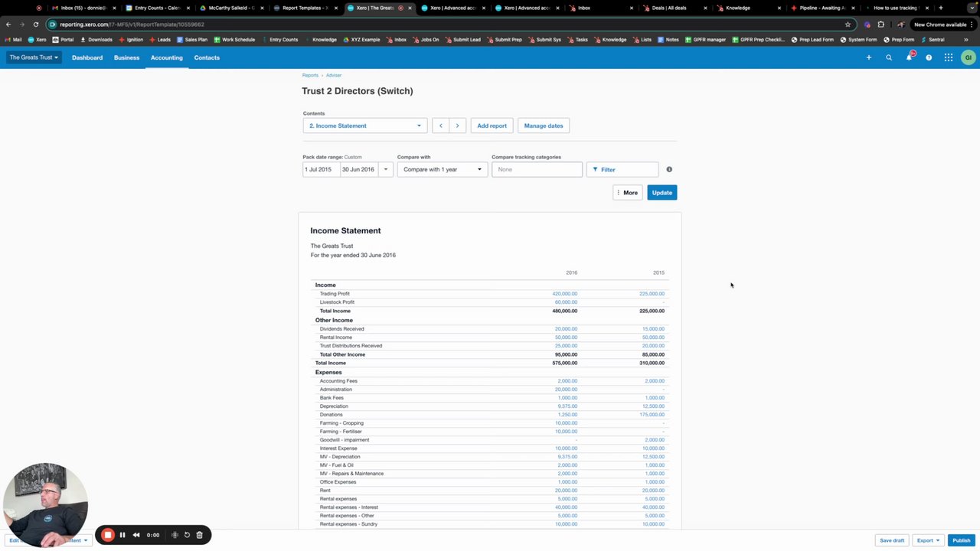
Task: Click the Manage dates button
Action: 544,126
